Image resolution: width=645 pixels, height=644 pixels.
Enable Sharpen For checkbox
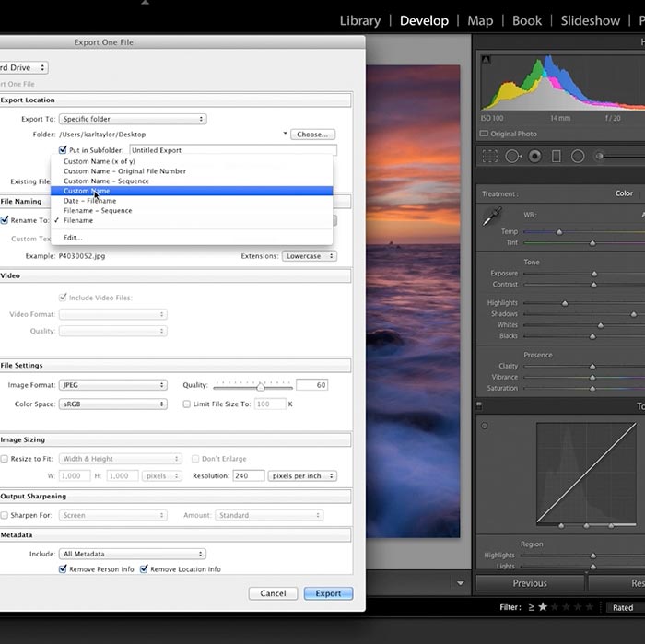pyautogui.click(x=5, y=515)
